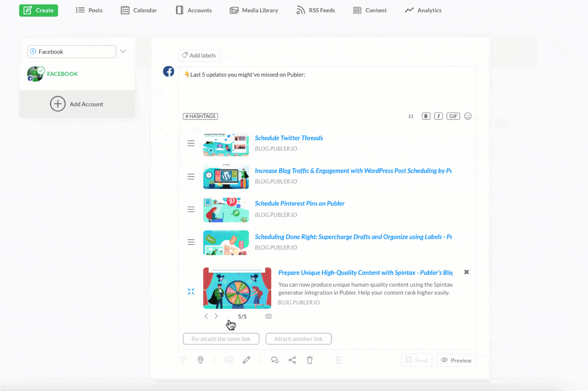Clear the Facebook filter with x icon
Viewport: 588px width, 391px height.
pyautogui.click(x=33, y=51)
